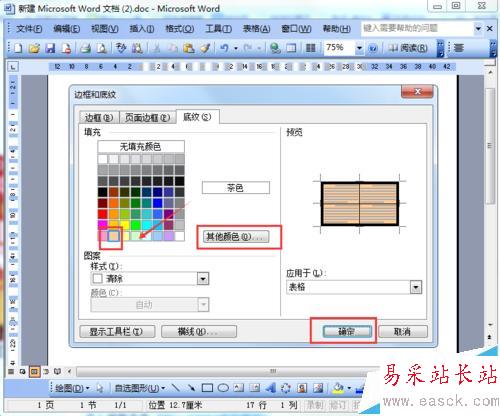Open the 插入(I) menu

click(141, 29)
